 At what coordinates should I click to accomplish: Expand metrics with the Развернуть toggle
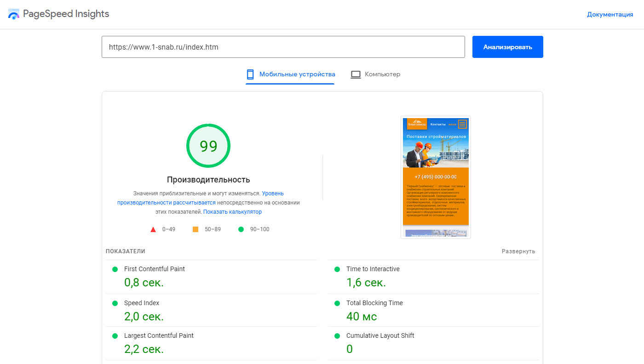(518, 251)
